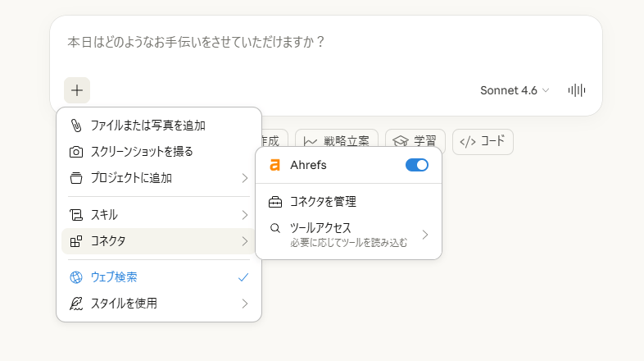Click the tool access magnifier icon
Viewport: 644px width, 361px height.
click(x=275, y=228)
